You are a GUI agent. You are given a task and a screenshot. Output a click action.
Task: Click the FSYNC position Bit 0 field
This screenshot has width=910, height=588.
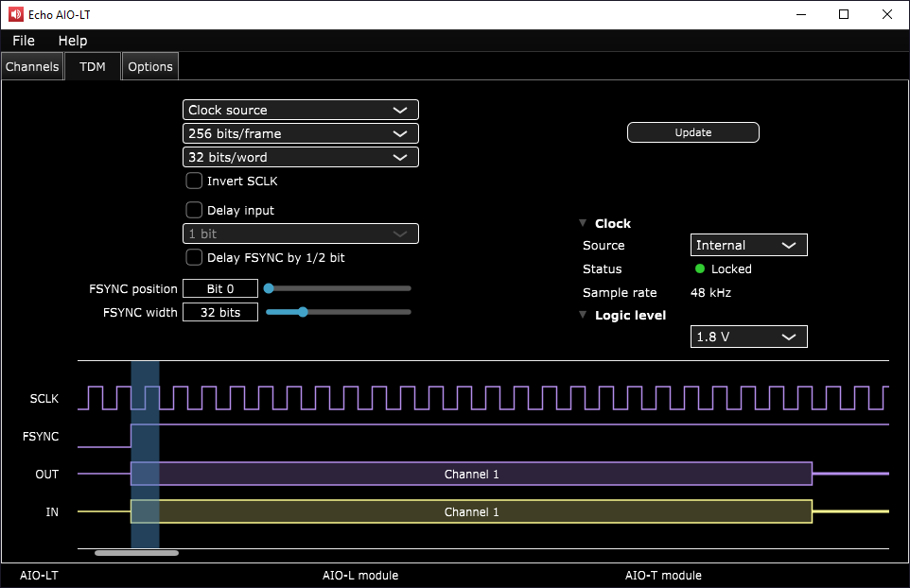coord(220,289)
